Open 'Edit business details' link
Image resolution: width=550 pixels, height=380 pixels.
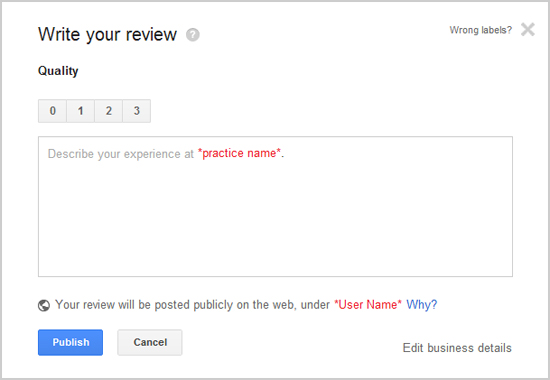click(457, 348)
